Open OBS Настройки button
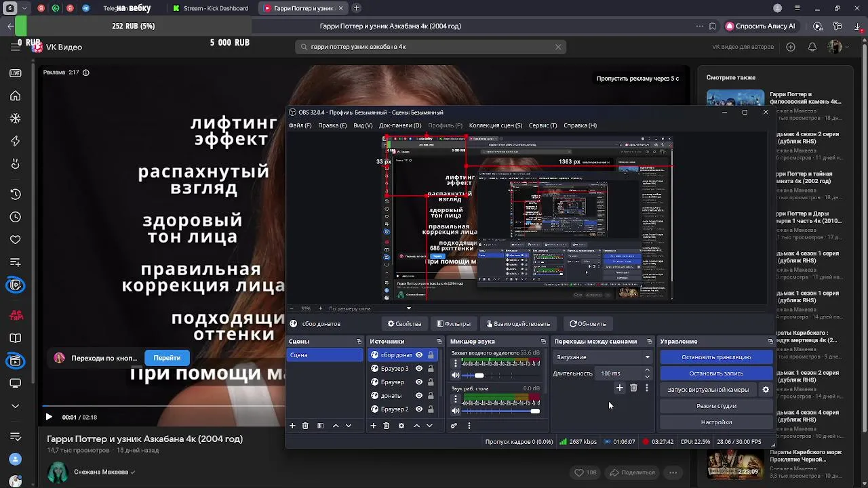 tap(716, 422)
